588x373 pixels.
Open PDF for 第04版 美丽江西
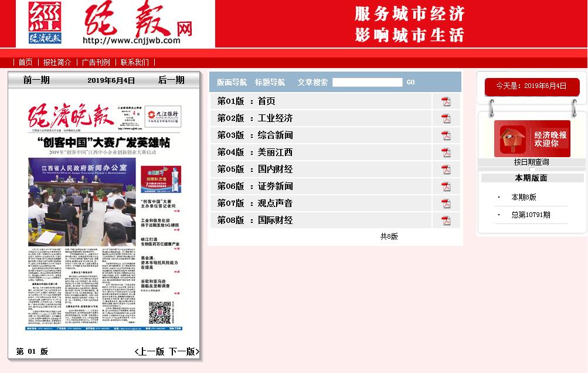click(x=446, y=152)
